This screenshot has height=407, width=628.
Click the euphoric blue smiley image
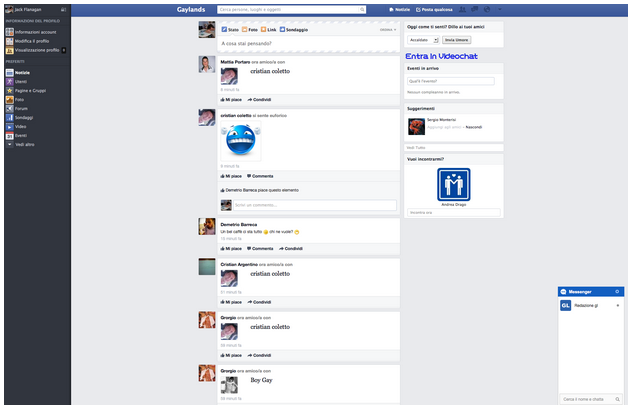pos(241,141)
